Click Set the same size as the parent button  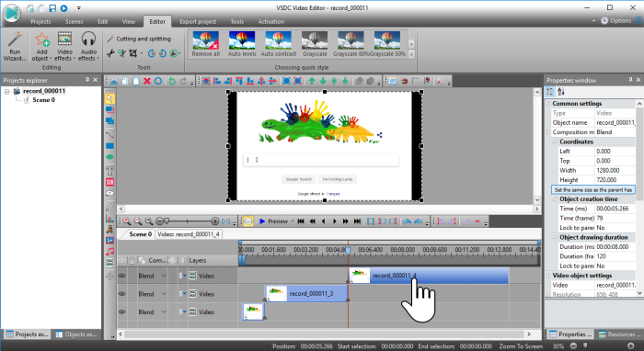(593, 190)
